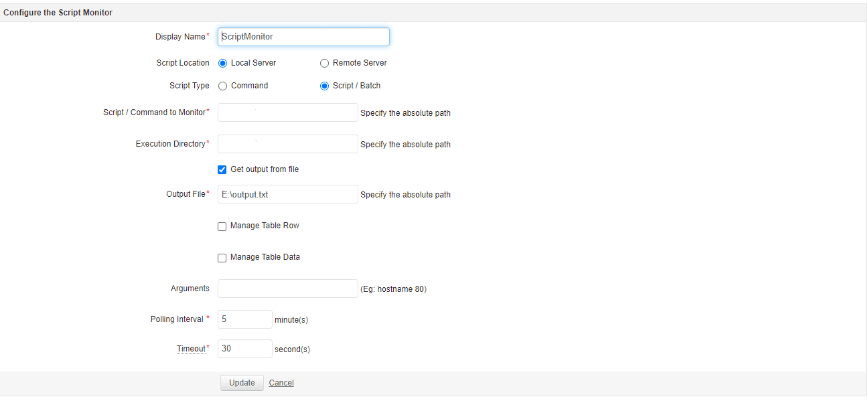The width and height of the screenshot is (868, 401).
Task: Click the Manage Table Row label
Action: tap(265, 226)
